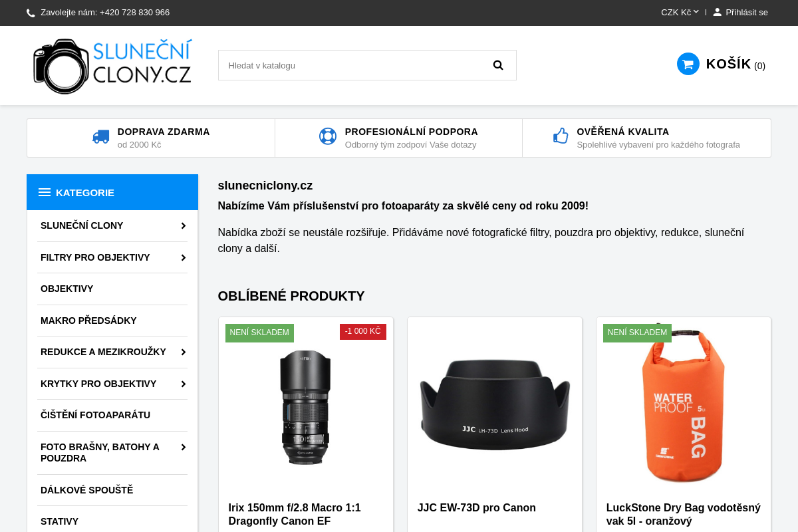
Task: Open the Sluneční clony.cz logo
Action: pos(112,66)
